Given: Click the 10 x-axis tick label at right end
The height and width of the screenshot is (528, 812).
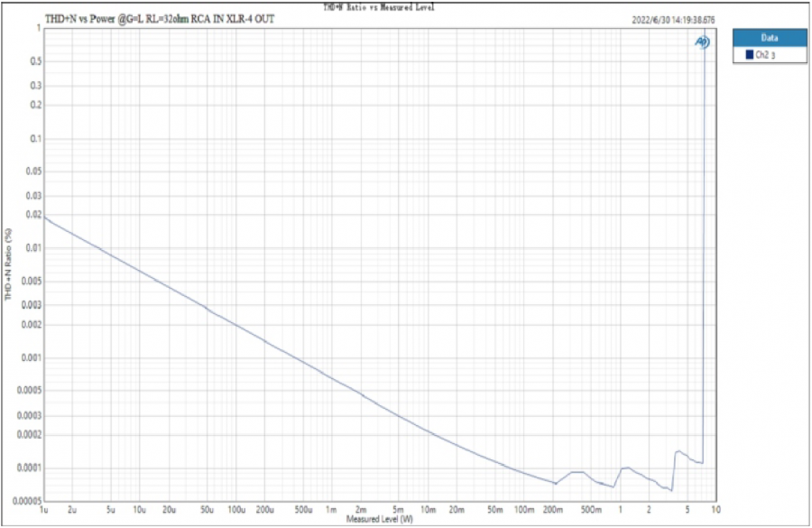Looking at the screenshot, I should pos(715,510).
